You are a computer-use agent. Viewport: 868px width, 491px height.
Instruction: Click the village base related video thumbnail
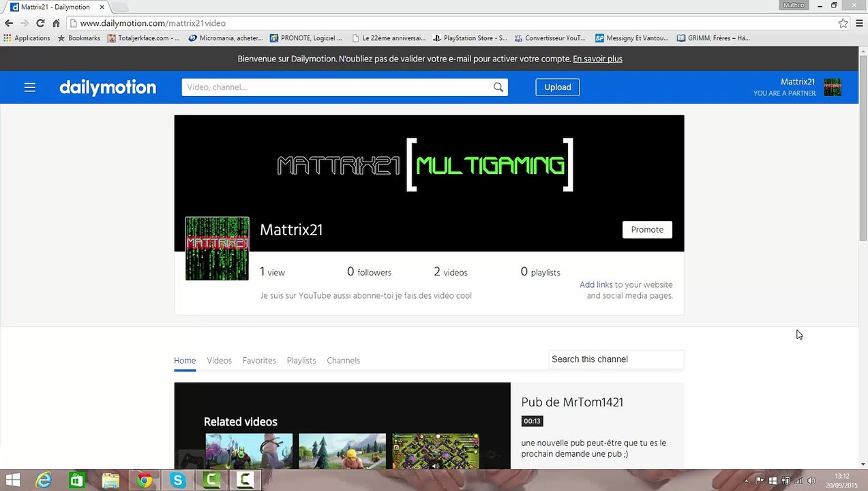(x=436, y=451)
